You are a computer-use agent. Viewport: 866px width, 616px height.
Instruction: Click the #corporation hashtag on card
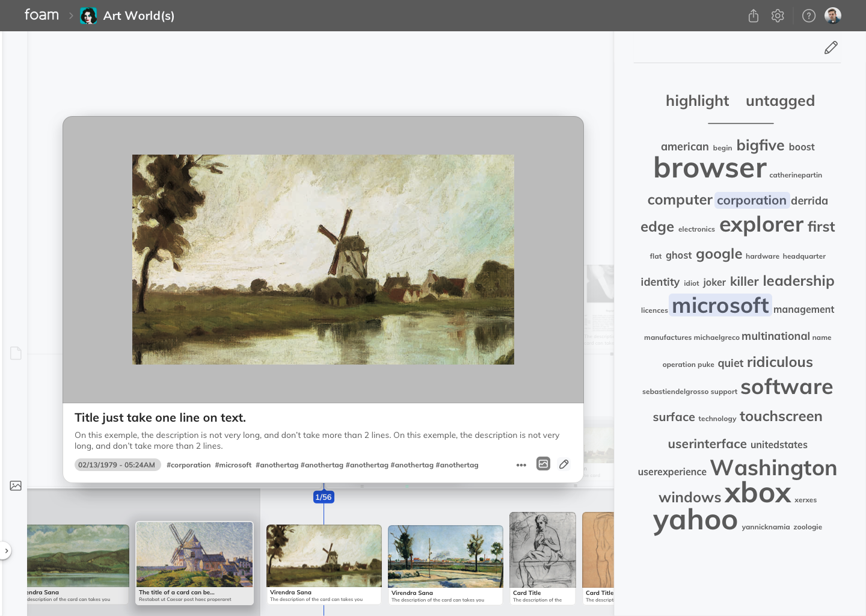[189, 465]
